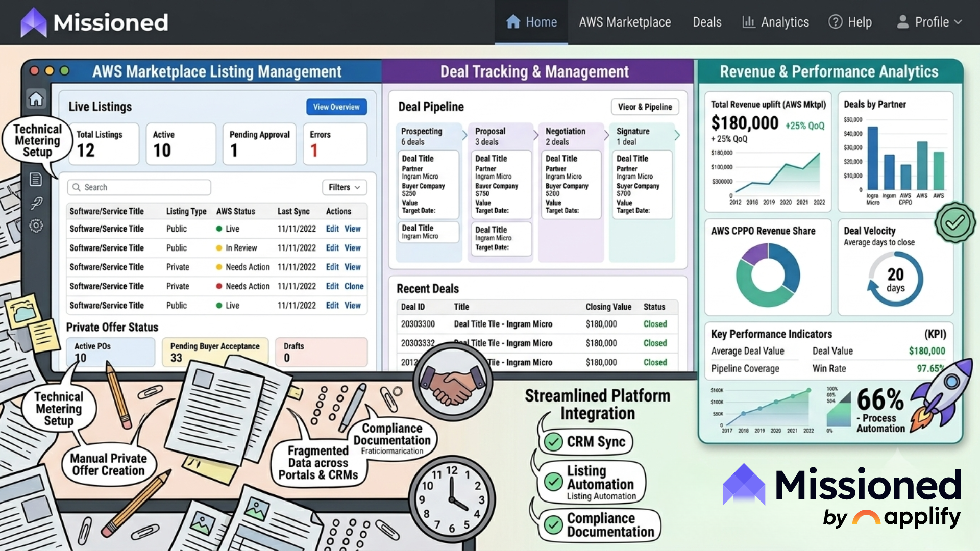Viewport: 980px width, 551px height.
Task: Open the Proposal $750 deal card
Action: pyautogui.click(x=501, y=184)
